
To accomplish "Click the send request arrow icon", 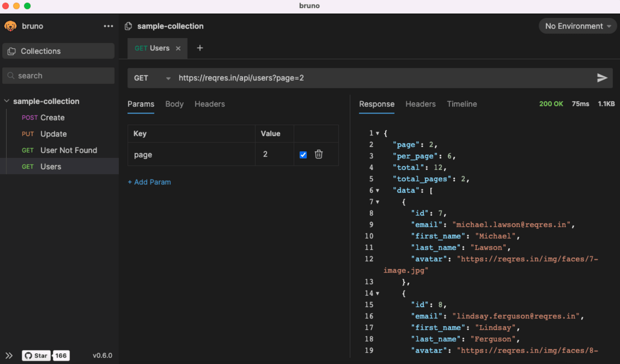I will click(602, 78).
